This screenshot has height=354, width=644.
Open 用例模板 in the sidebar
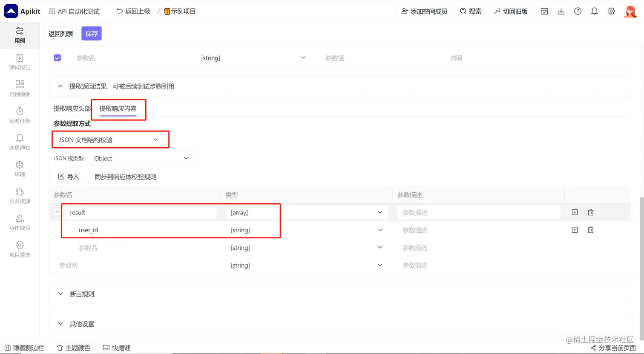click(x=20, y=88)
